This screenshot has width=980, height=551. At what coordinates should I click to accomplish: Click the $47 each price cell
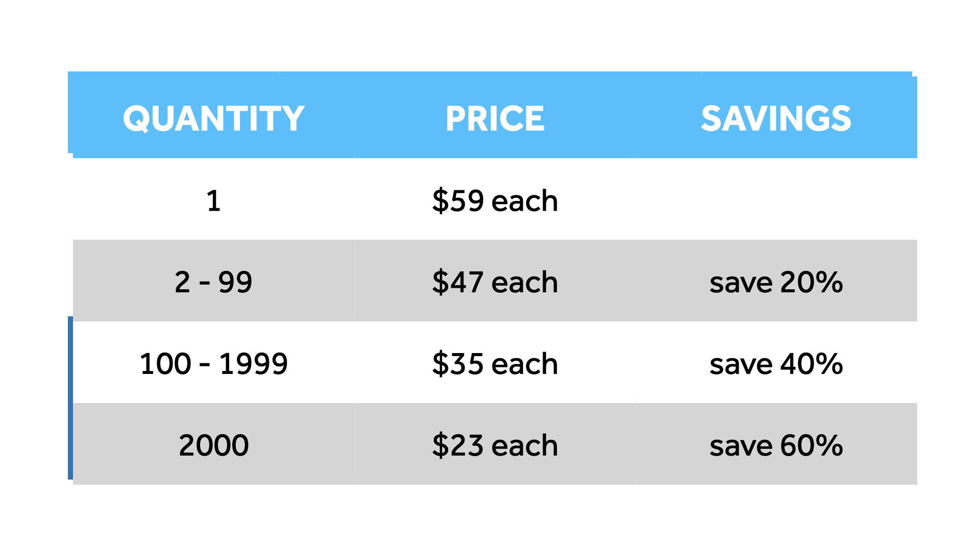click(495, 282)
